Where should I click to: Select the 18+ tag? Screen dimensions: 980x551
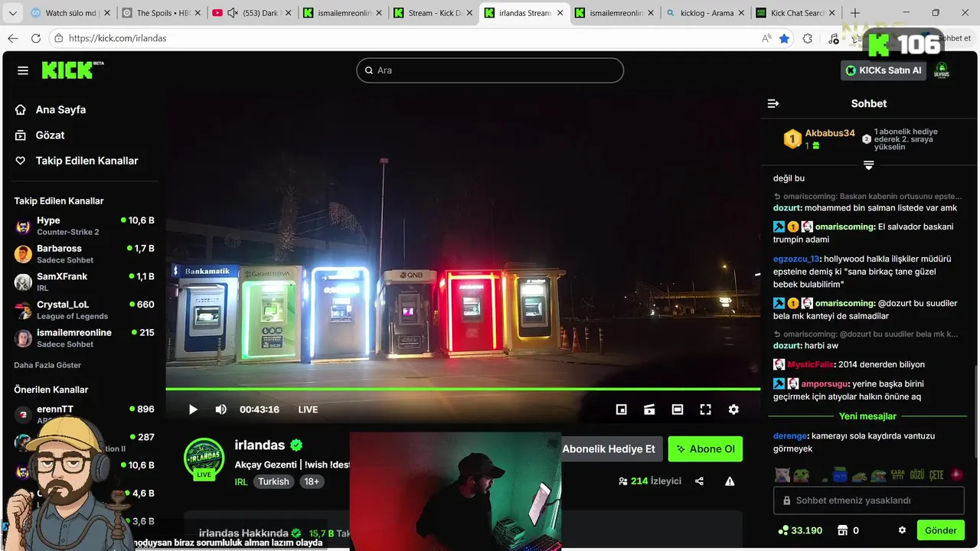[x=312, y=481]
